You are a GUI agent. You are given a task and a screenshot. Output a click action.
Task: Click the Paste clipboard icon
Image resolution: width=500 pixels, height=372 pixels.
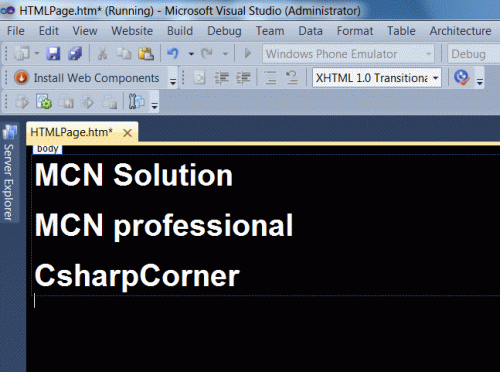(x=146, y=53)
